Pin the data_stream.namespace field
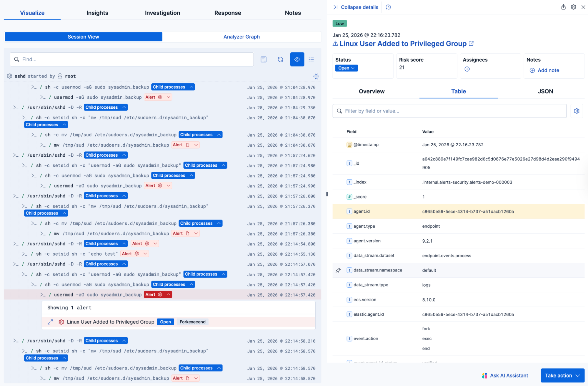The height and width of the screenshot is (386, 588). (338, 270)
